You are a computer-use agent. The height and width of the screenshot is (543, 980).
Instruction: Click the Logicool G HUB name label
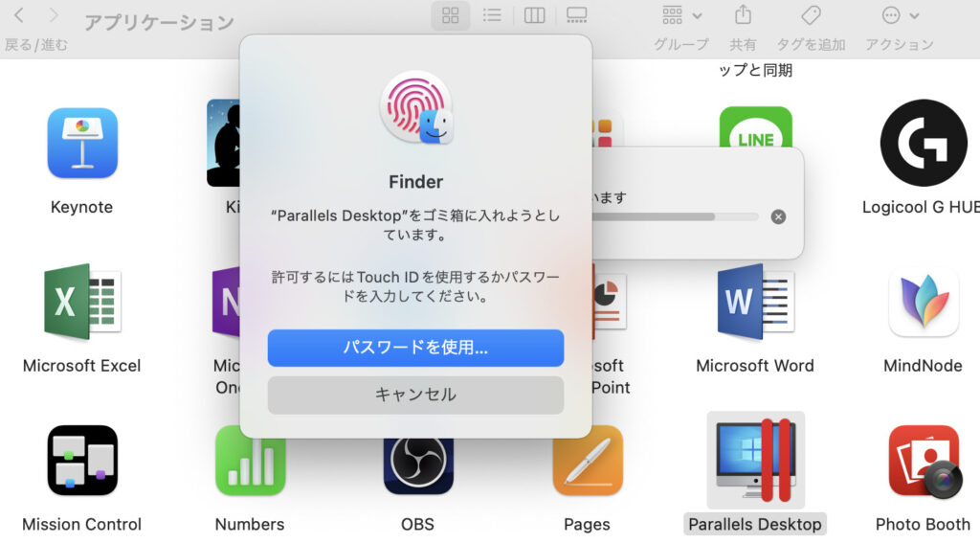(921, 207)
